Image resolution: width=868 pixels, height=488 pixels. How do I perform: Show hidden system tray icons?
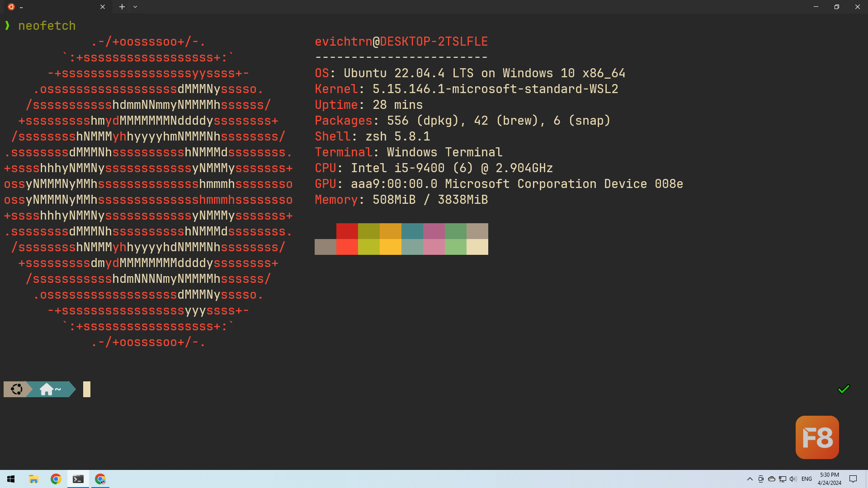pos(750,479)
